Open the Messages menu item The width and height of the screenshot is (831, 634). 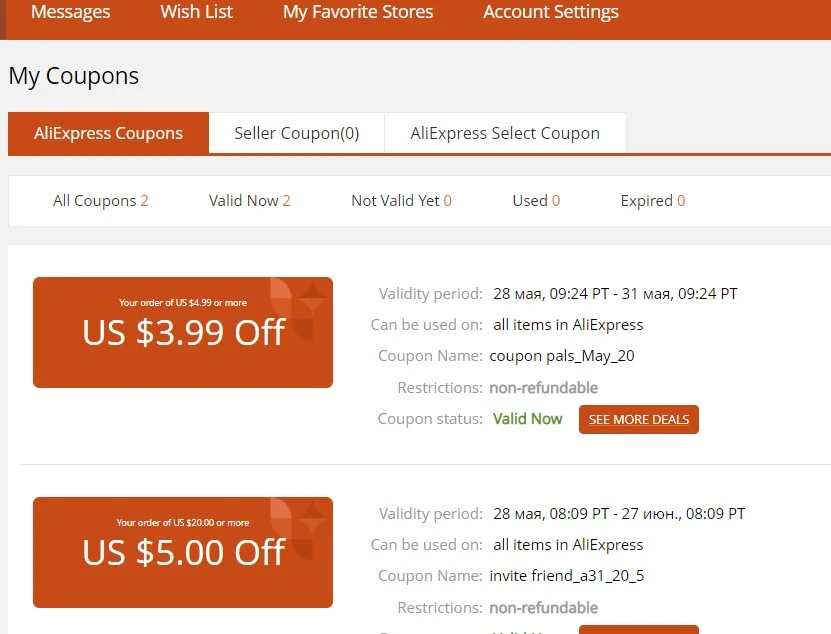[x=70, y=12]
